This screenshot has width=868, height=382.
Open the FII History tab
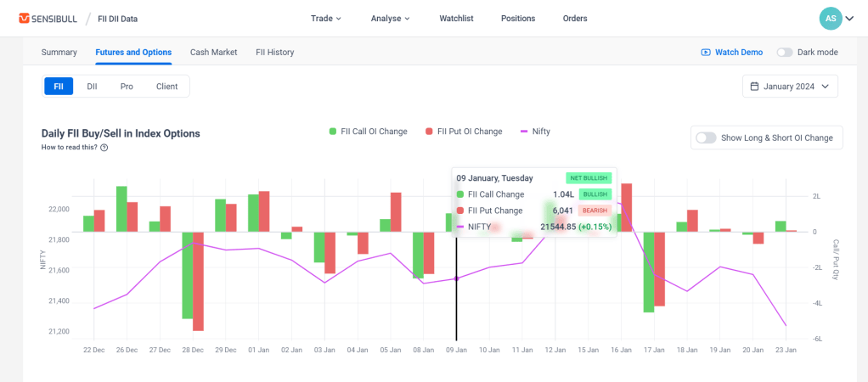click(274, 52)
